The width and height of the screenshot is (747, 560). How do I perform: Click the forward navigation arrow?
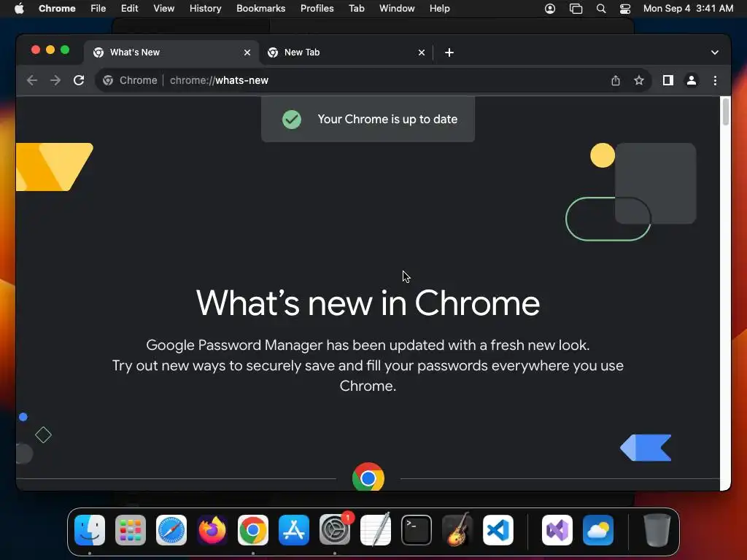point(55,80)
